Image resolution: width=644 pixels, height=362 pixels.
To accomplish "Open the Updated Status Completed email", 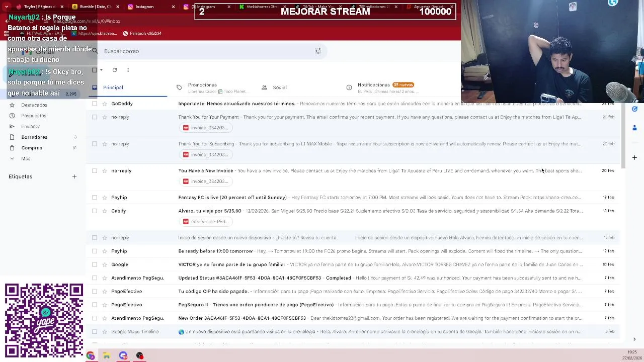I will 352,278.
